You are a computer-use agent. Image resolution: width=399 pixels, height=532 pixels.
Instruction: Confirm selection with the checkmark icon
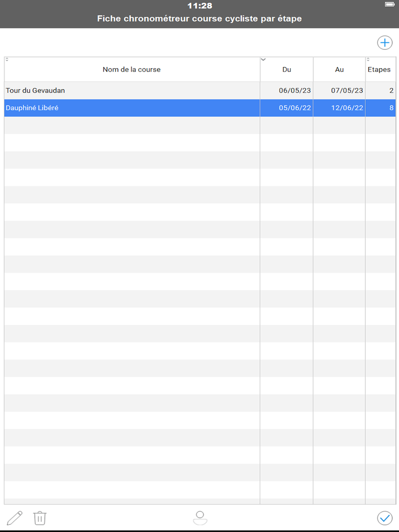(x=385, y=518)
